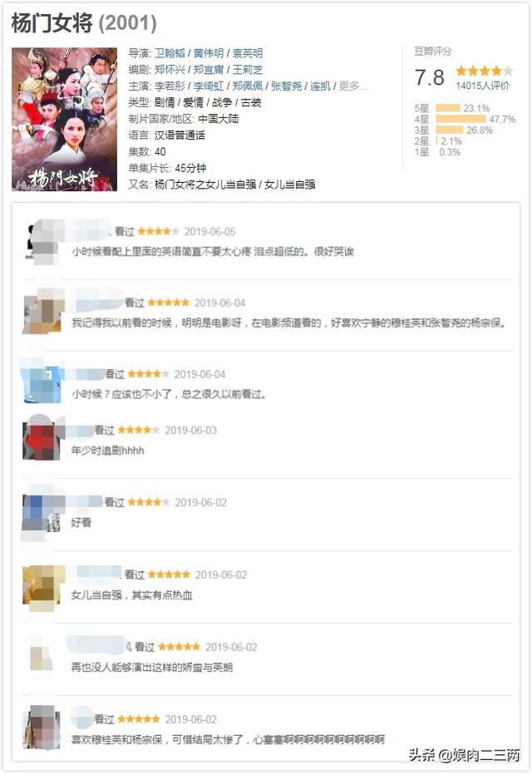
Task: Click the 5星 23.1% rating bar
Action: pyautogui.click(x=448, y=108)
